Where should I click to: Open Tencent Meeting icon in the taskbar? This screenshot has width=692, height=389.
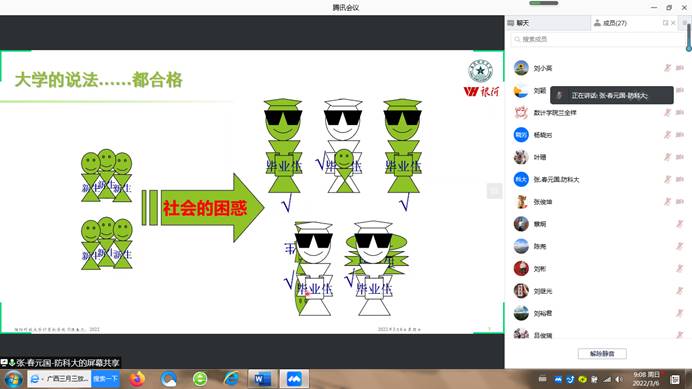coord(294,379)
